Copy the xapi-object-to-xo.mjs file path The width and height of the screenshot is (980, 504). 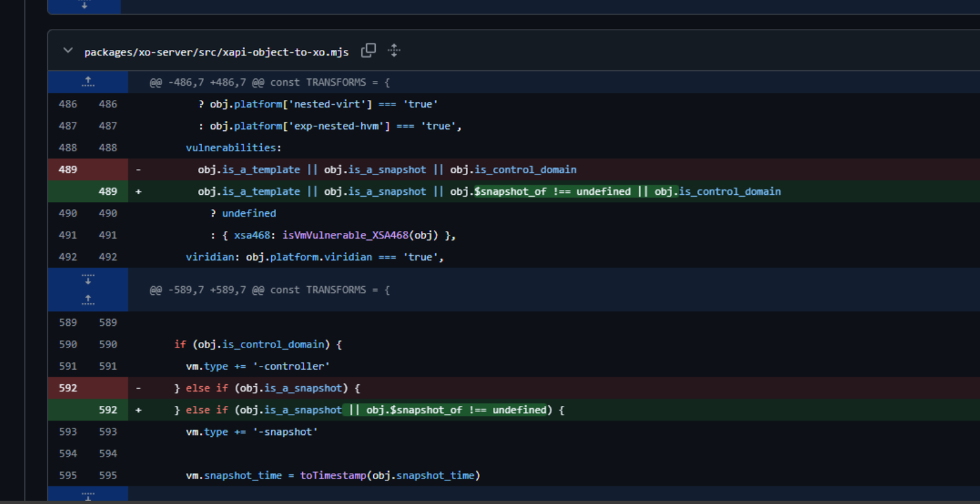pyautogui.click(x=369, y=51)
